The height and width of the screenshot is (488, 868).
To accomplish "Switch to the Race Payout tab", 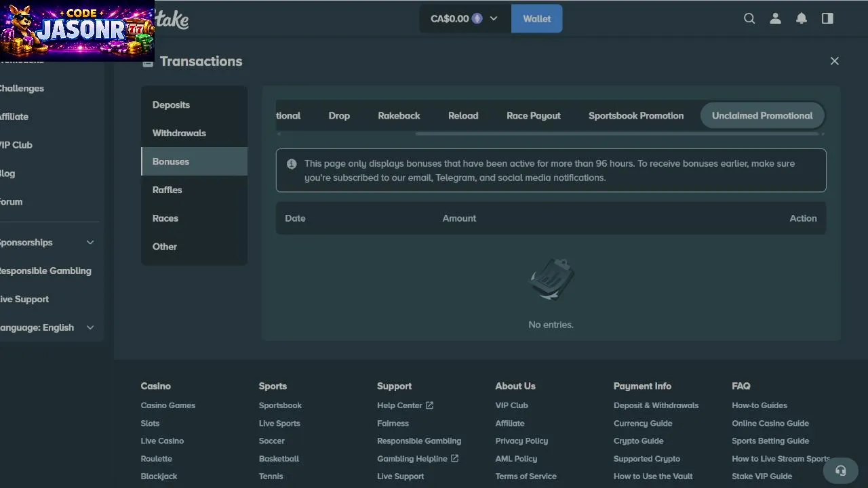I will pyautogui.click(x=534, y=116).
